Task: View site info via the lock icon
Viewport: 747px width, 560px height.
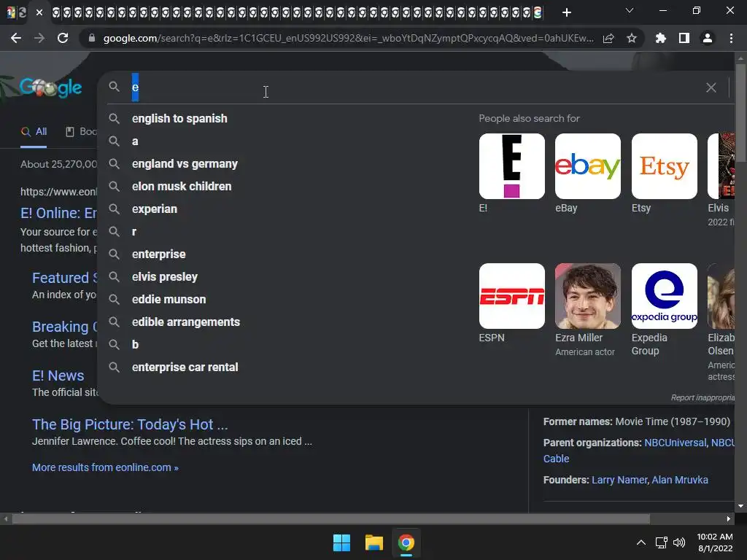Action: pyautogui.click(x=91, y=38)
